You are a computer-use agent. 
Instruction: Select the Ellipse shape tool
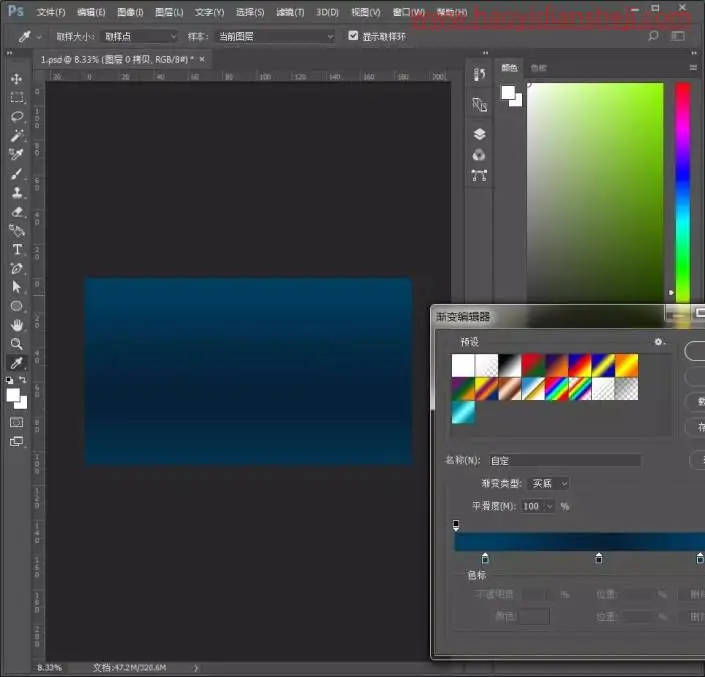point(17,306)
